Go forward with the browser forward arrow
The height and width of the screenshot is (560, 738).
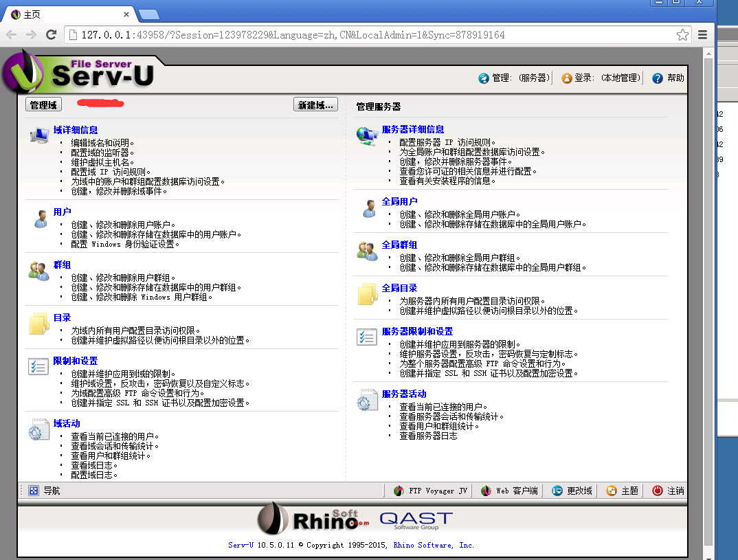click(x=31, y=34)
